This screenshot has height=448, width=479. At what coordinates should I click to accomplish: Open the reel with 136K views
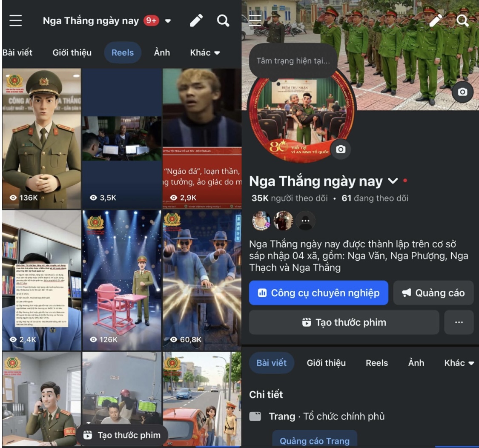pyautogui.click(x=41, y=138)
